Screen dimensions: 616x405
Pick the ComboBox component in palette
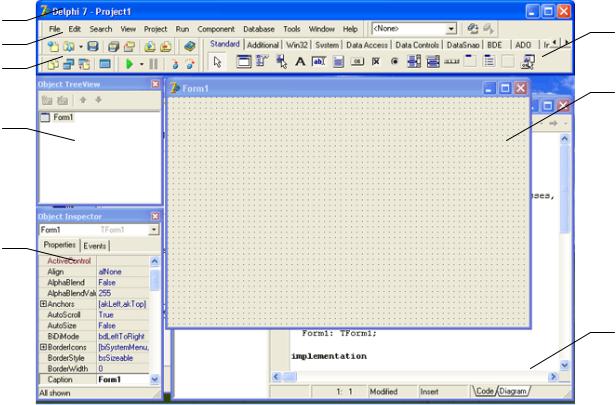tap(433, 62)
